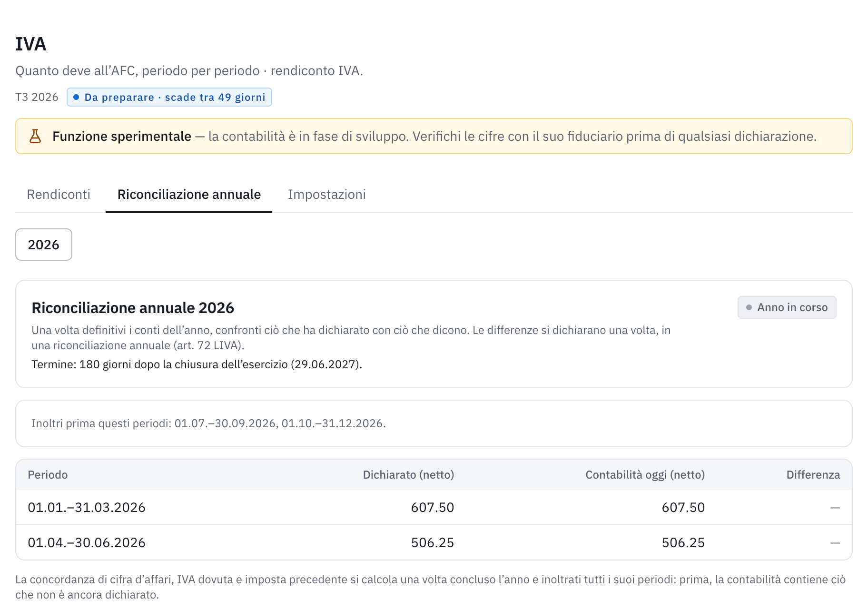This screenshot has height=609, width=868.
Task: Click the experimental feature flask icon
Action: (x=35, y=137)
